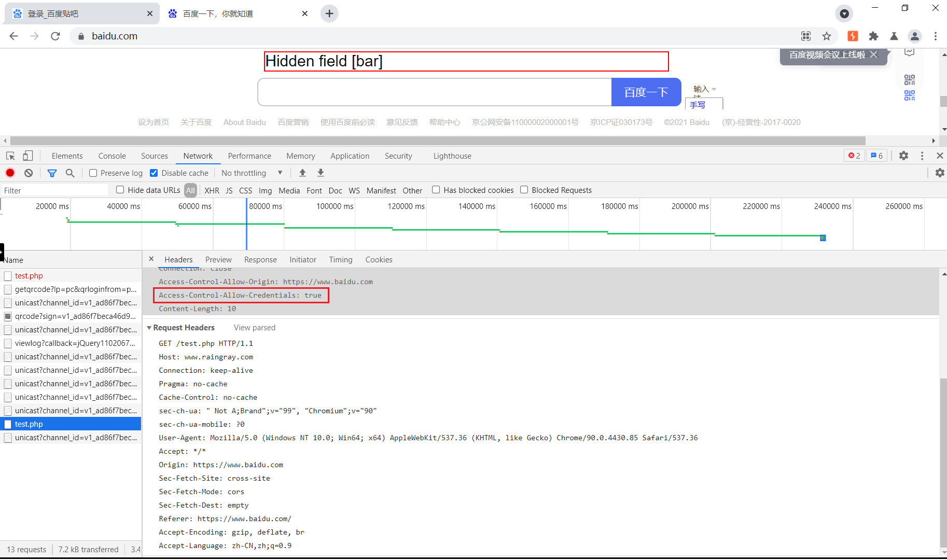Close the Baidu video meeting notification
The height and width of the screenshot is (560, 947).
coord(874,54)
